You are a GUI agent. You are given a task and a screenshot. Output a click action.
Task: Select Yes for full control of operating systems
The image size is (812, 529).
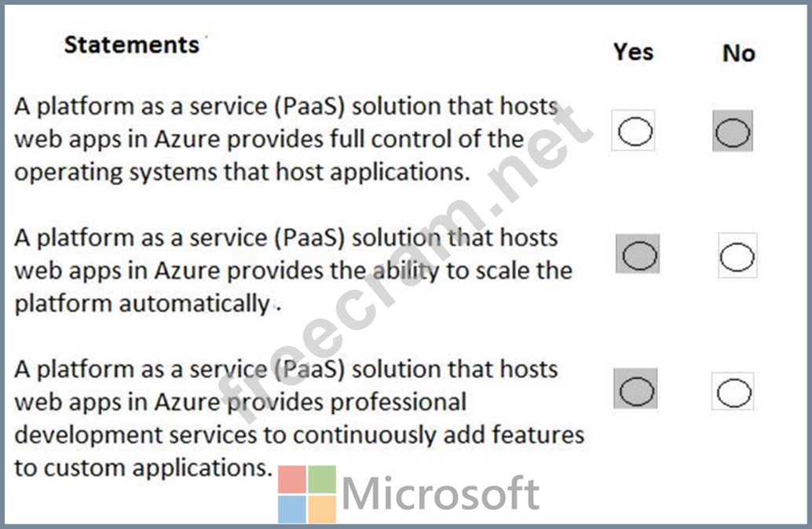[x=635, y=131]
